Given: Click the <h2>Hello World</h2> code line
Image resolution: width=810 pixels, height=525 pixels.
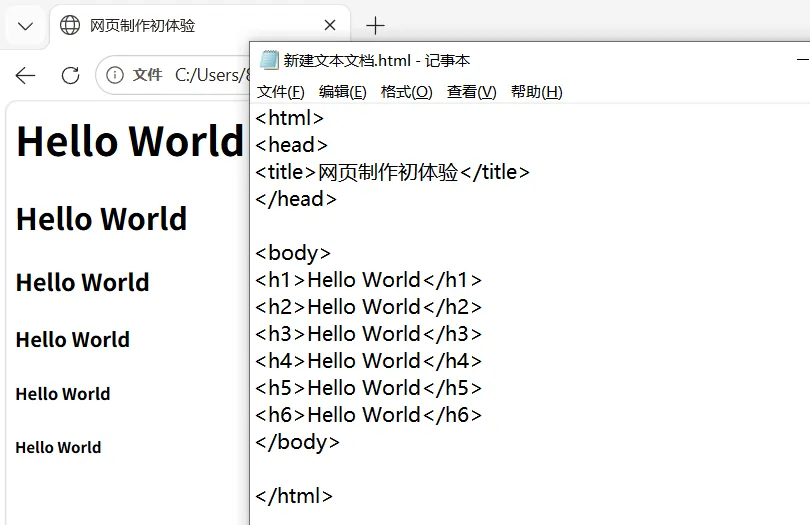Looking at the screenshot, I should click(368, 307).
